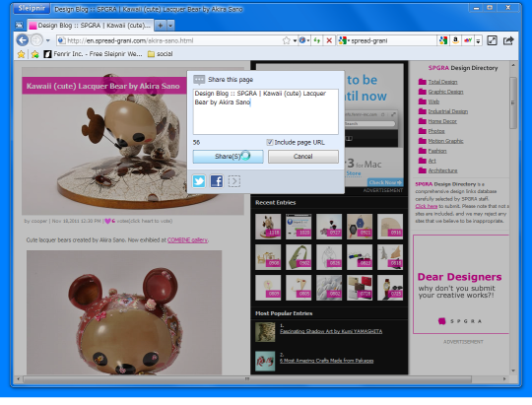Click the vertical page scrollbar
Image resolution: width=532 pixels, height=405 pixels.
512,102
